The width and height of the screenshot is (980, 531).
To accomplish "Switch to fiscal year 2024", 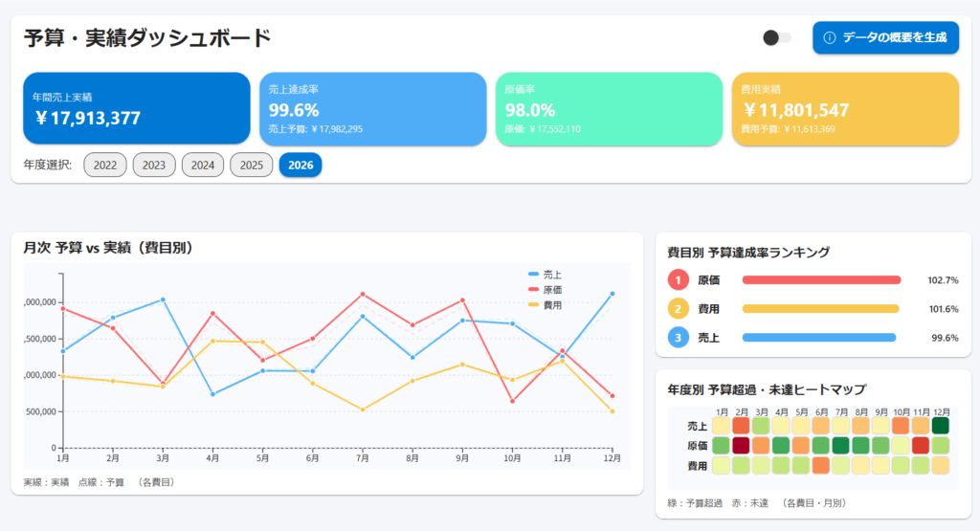I will click(203, 166).
